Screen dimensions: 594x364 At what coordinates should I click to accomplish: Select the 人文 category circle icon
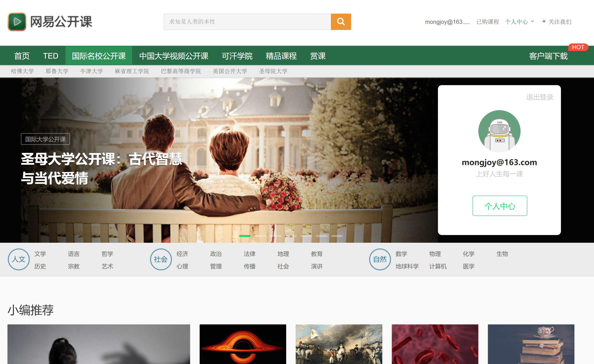pyautogui.click(x=19, y=259)
